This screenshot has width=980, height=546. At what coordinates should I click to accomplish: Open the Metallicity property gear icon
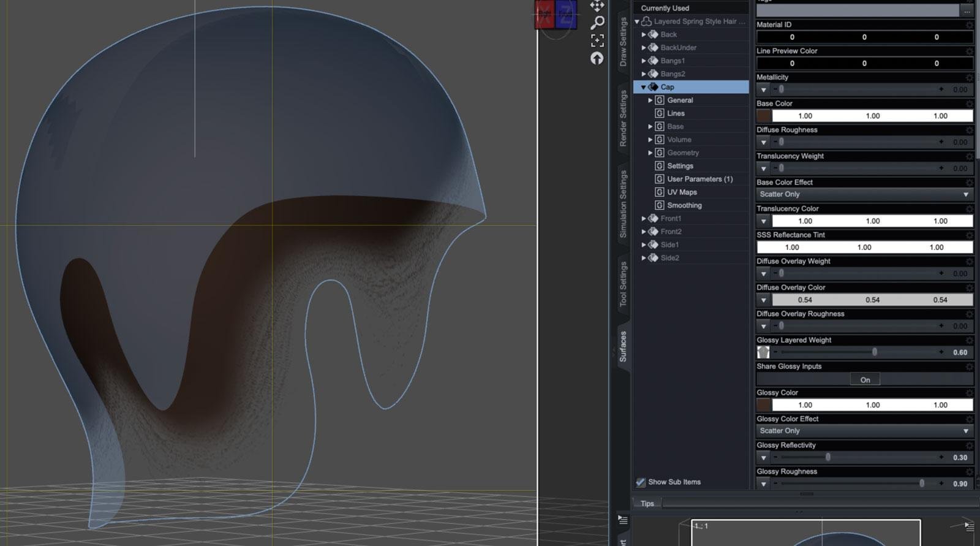click(x=969, y=77)
